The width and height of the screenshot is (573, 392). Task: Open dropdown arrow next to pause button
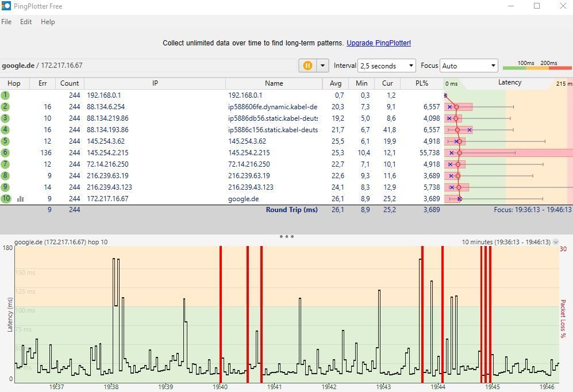point(322,66)
